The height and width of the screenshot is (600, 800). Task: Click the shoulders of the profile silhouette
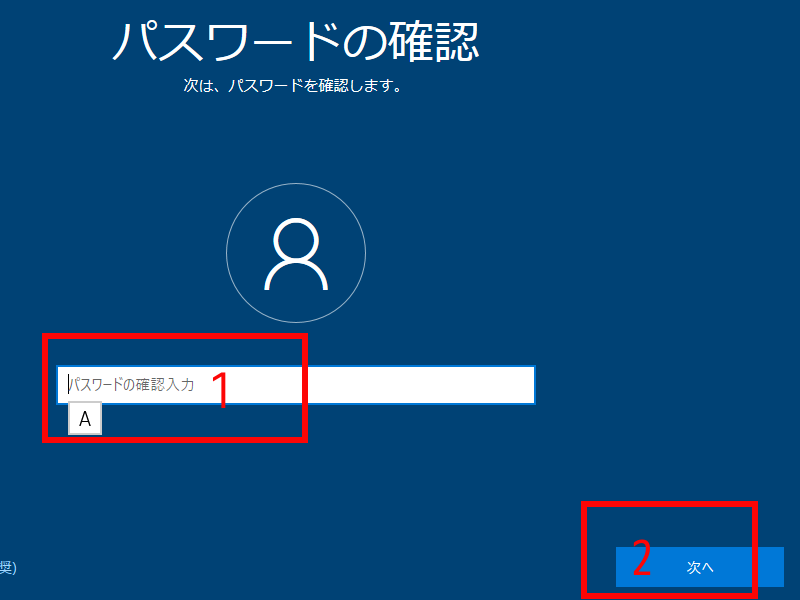[296, 277]
